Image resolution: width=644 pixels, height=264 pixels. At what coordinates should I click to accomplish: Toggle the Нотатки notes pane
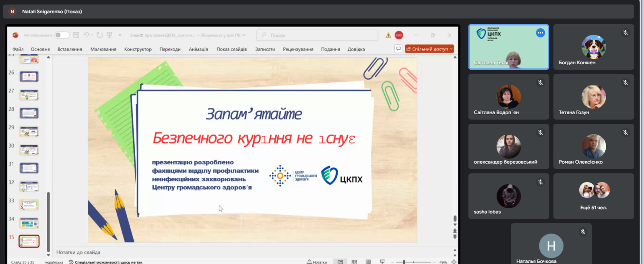pos(317,262)
